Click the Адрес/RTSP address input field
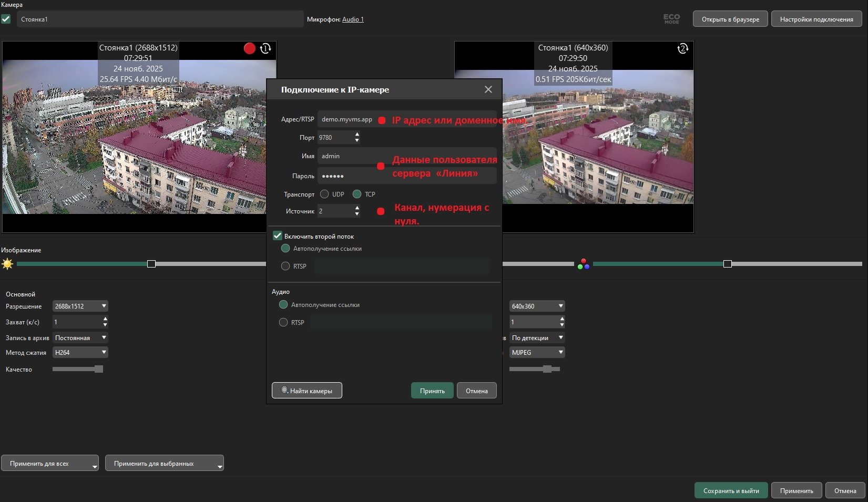The width and height of the screenshot is (868, 502). tap(347, 119)
